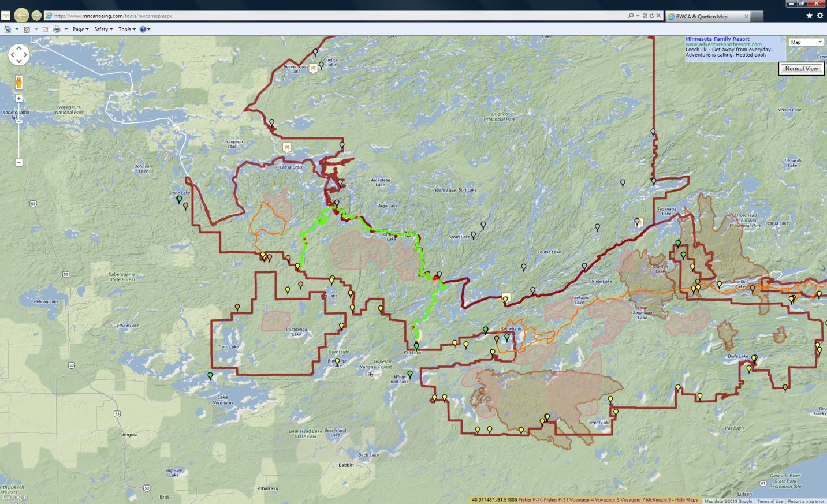Viewport: 827px width, 504px height.
Task: Click the Stop X icon in address bar
Action: click(x=658, y=16)
